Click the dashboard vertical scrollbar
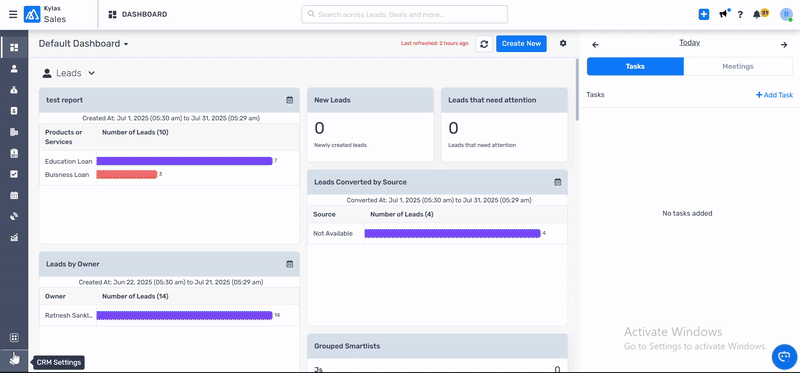Viewport: 800px width, 373px height. (x=577, y=90)
